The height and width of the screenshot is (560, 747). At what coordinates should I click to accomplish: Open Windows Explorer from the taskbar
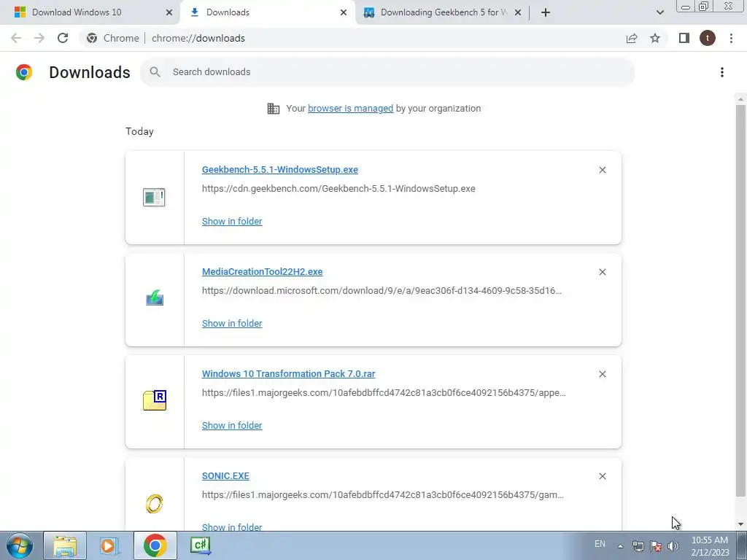pyautogui.click(x=65, y=545)
